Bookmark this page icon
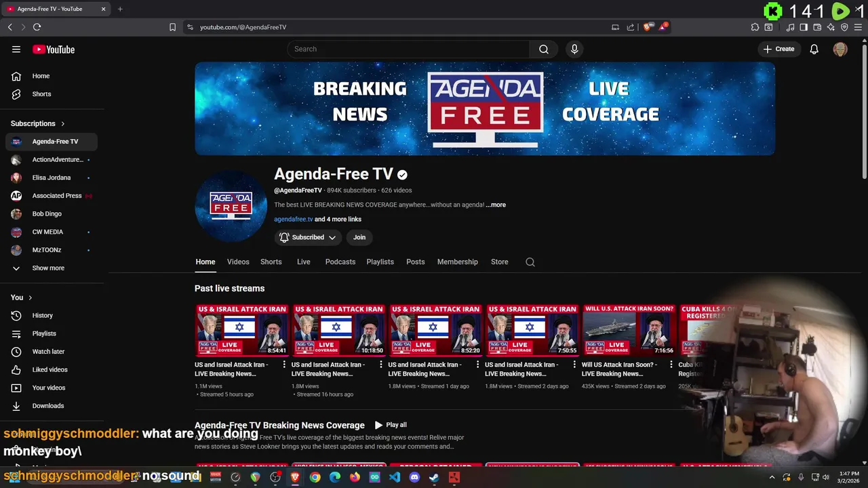Viewport: 868px width, 488px height. [172, 27]
